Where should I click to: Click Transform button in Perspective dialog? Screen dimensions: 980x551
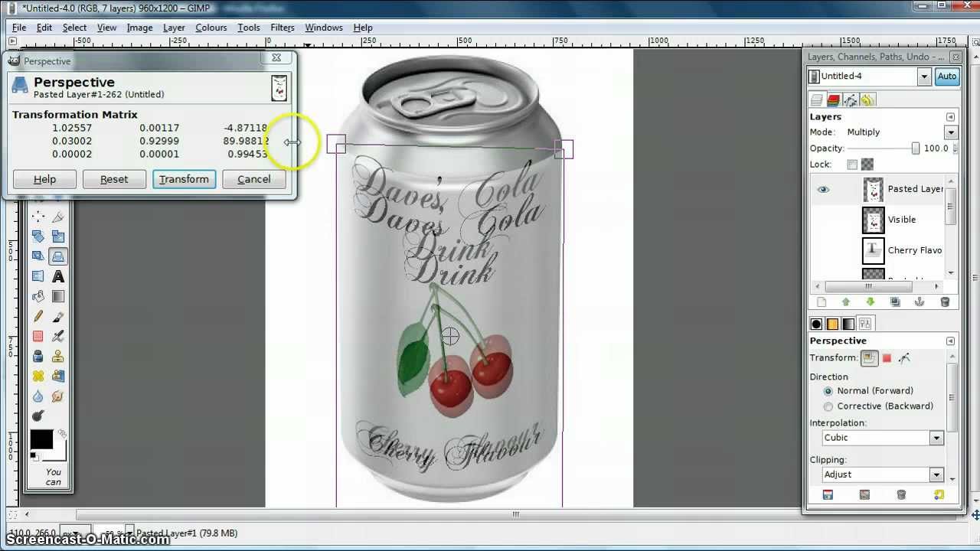coord(184,179)
